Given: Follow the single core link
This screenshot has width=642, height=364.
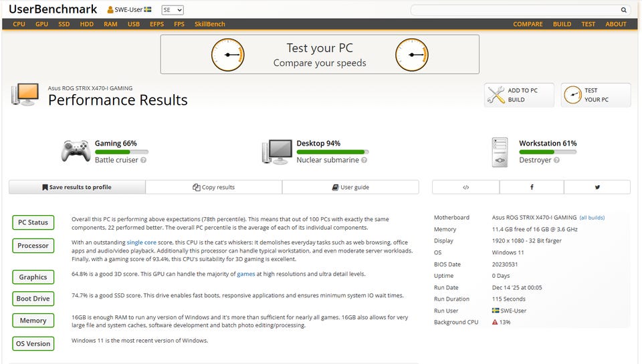Looking at the screenshot, I should click(141, 242).
